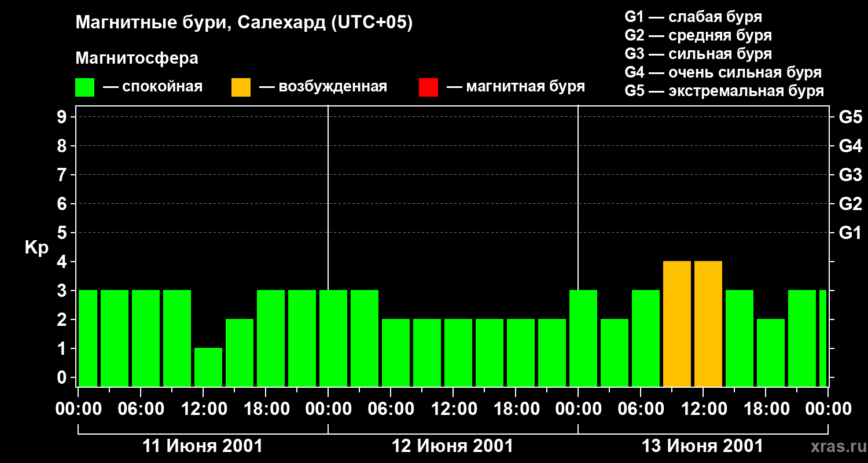Viewport: 868px width, 463px height.
Task: Click the '06:00' time label for 13 Июня
Action: (x=640, y=409)
